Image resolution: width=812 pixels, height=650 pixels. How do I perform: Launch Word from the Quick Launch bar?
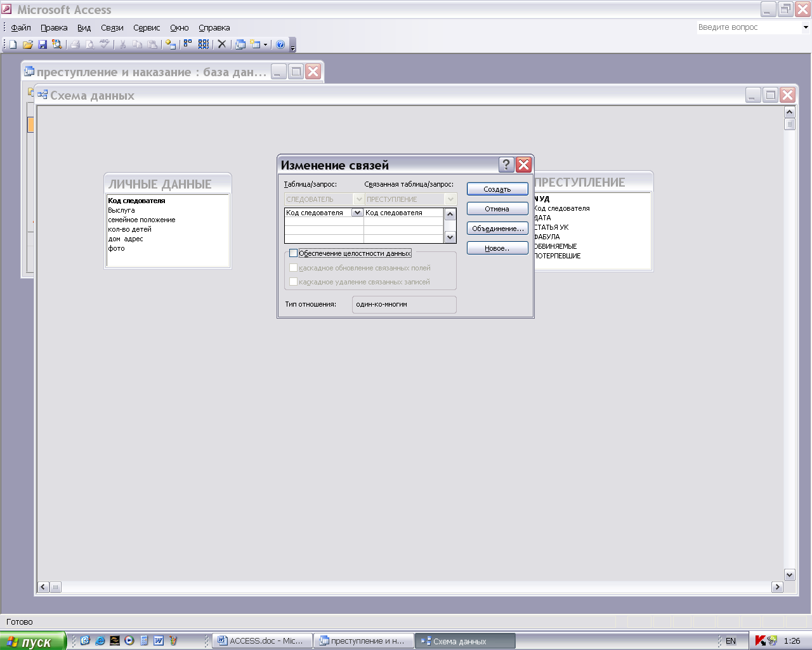(x=159, y=641)
